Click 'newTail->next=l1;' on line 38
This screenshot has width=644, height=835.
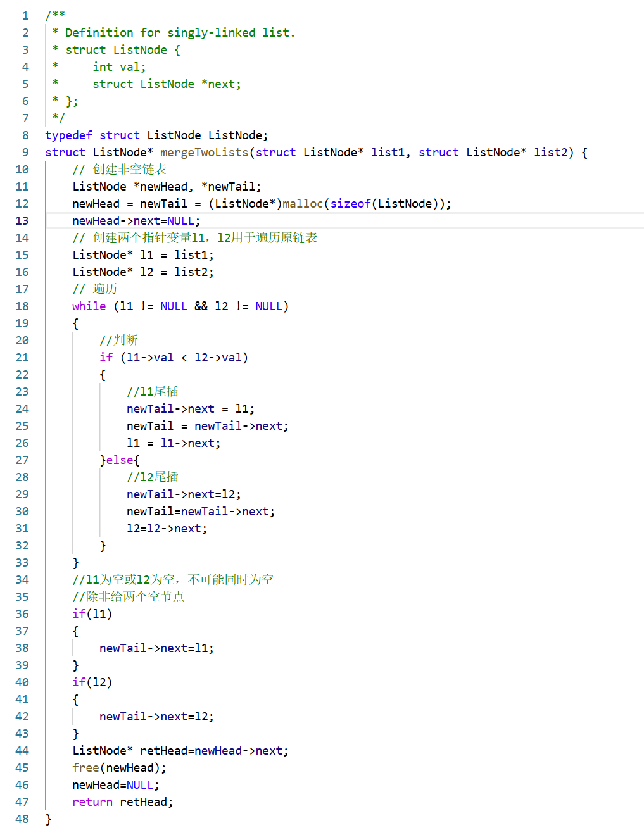156,648
